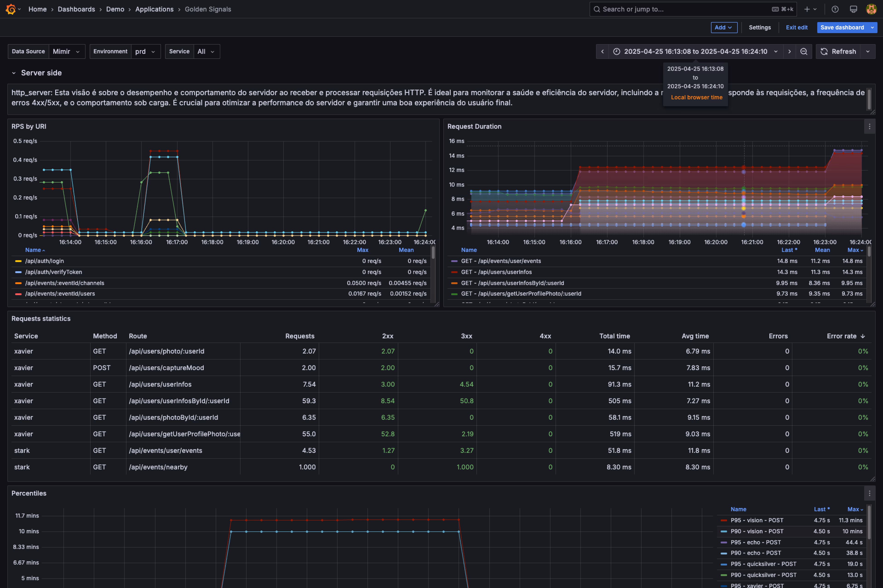883x588 pixels.
Task: Open the news feed icon
Action: tap(853, 9)
